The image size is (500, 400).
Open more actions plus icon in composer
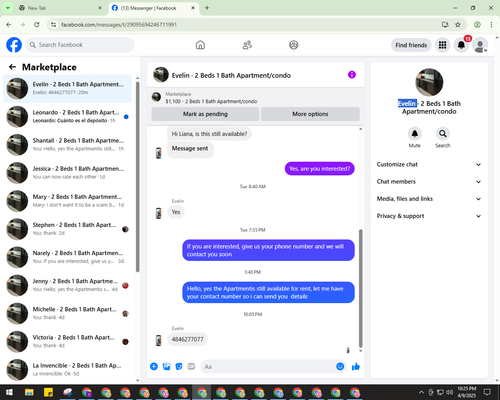pos(154,367)
